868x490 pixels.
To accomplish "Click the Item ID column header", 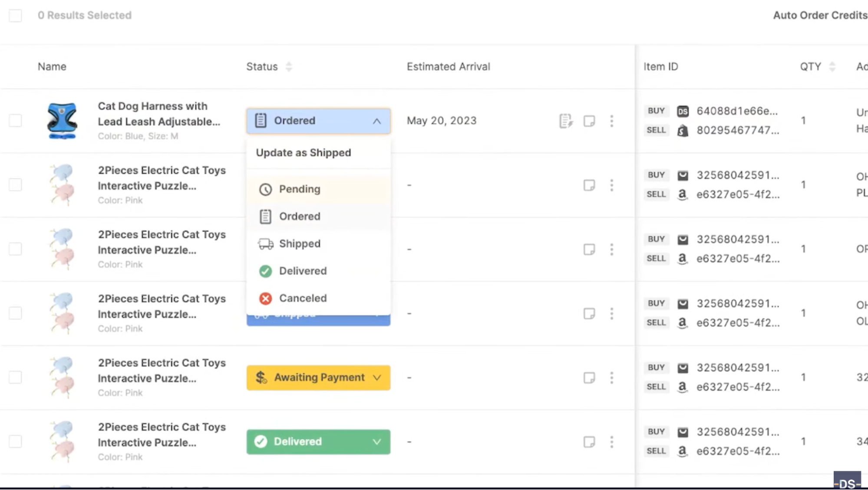I will 661,67.
